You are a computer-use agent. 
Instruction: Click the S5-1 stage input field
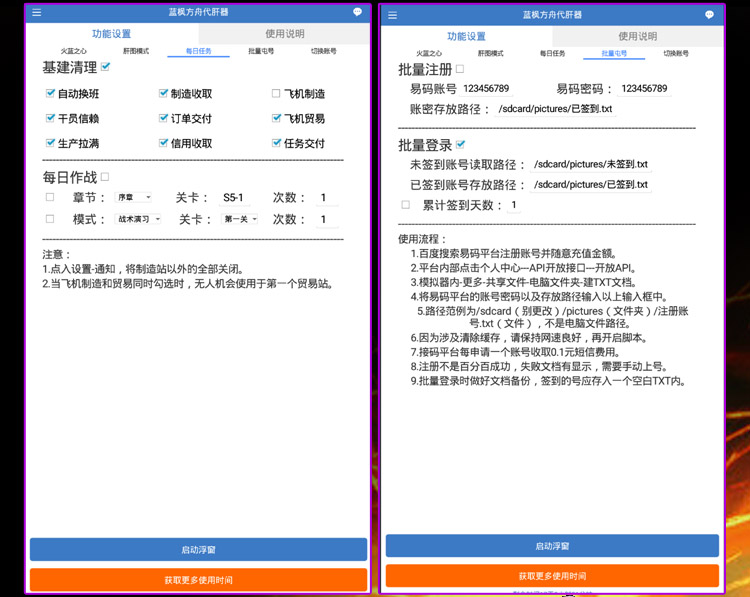(x=234, y=198)
